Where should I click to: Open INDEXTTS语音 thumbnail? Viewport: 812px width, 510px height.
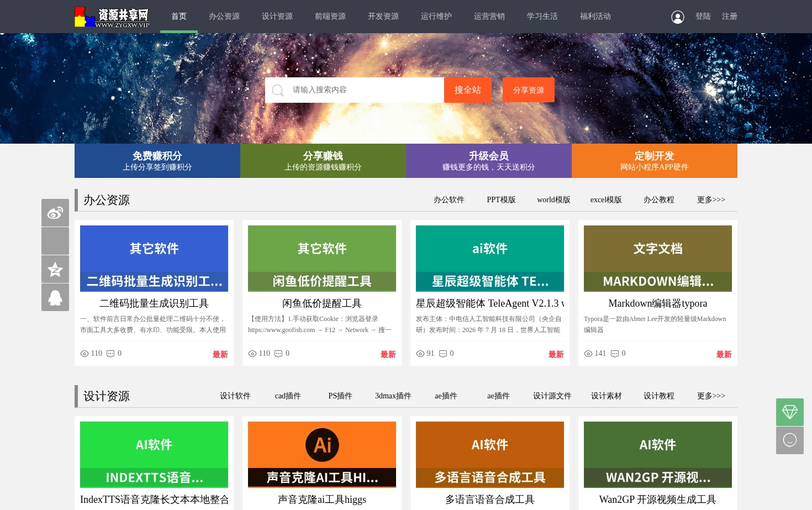(x=154, y=455)
